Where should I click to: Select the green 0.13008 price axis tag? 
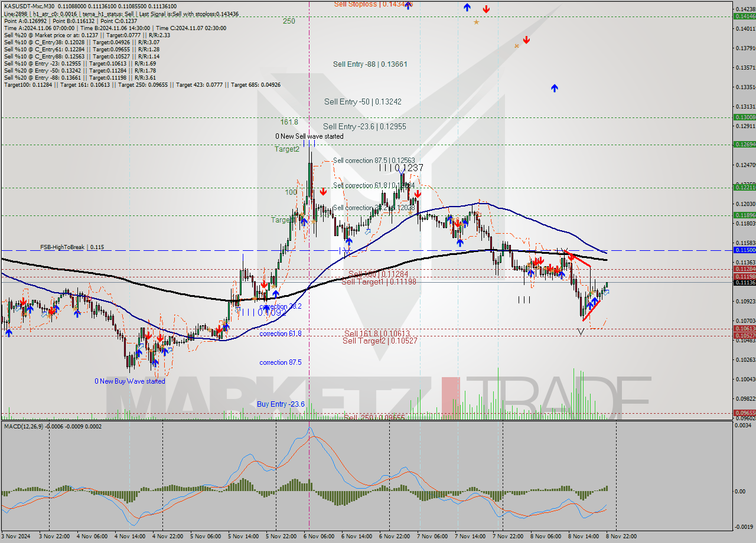[x=744, y=117]
